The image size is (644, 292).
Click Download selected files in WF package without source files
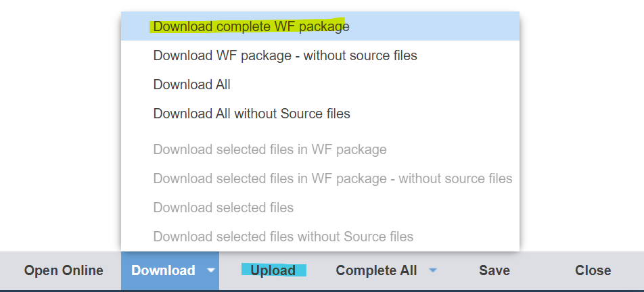pos(332,178)
